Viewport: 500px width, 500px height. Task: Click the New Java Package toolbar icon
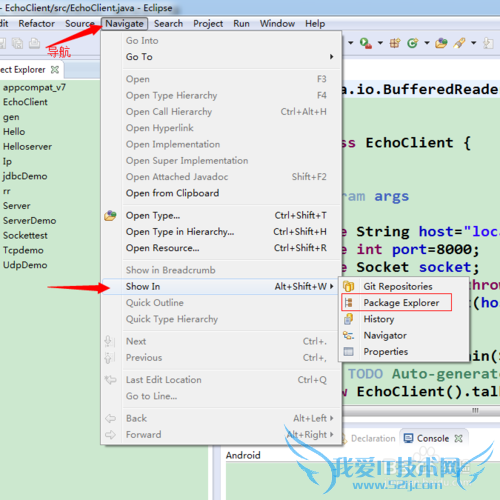395,43
